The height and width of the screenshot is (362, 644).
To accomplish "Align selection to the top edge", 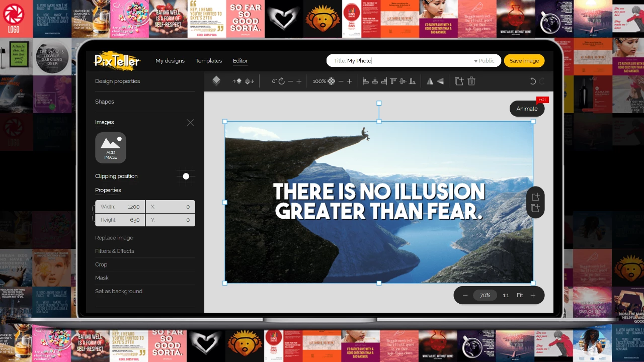I will [393, 81].
